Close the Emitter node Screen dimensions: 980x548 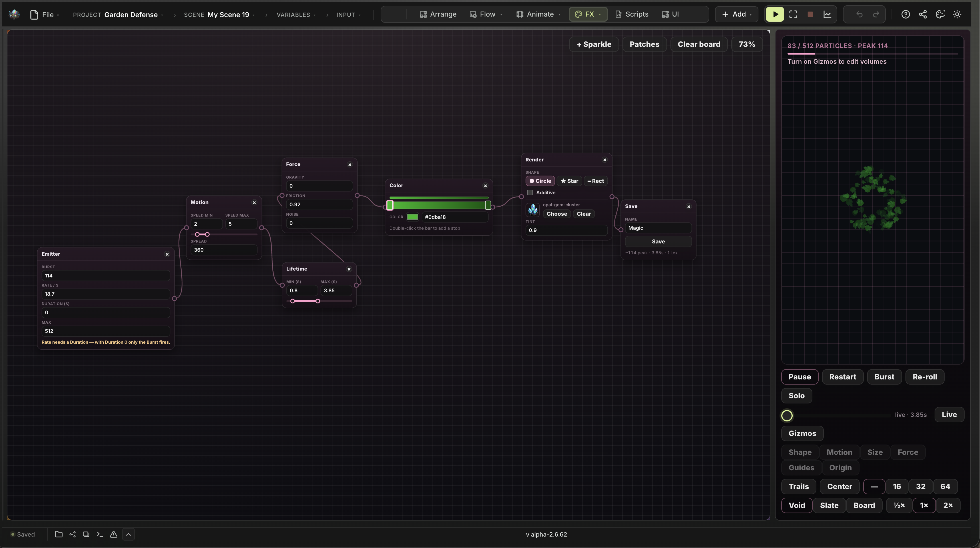pos(167,254)
